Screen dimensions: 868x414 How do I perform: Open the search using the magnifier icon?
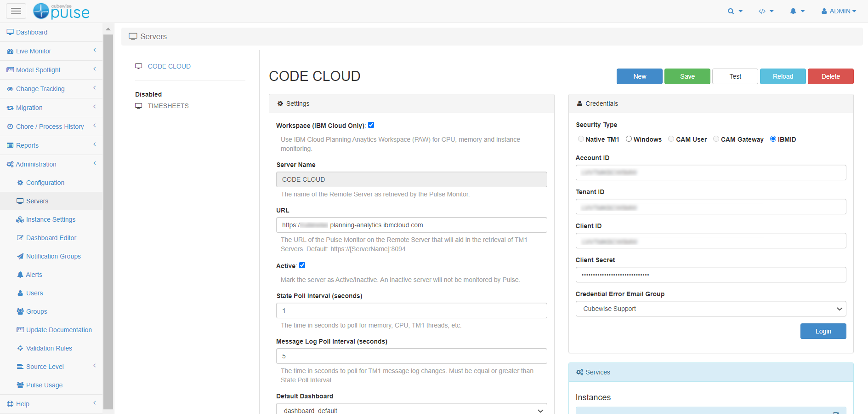732,11
